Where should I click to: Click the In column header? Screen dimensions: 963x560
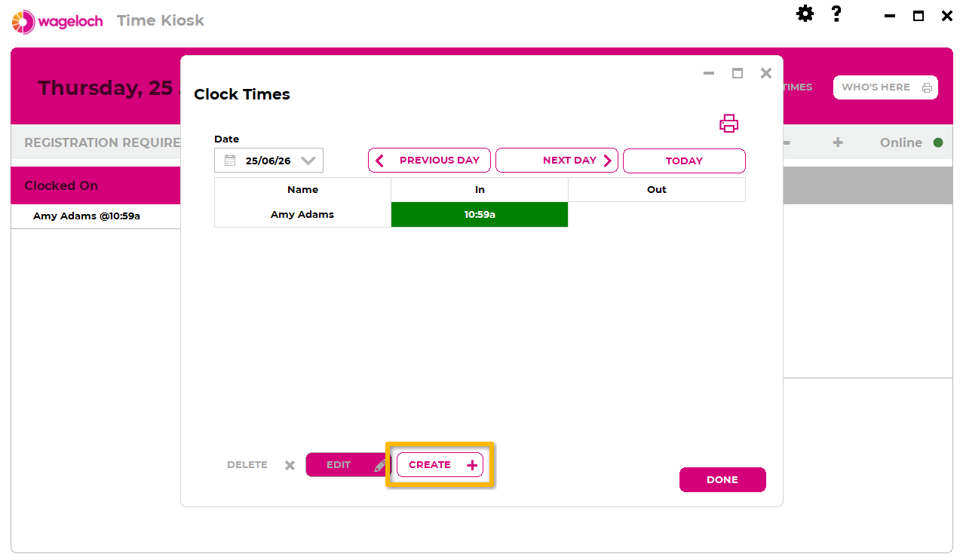click(x=480, y=190)
